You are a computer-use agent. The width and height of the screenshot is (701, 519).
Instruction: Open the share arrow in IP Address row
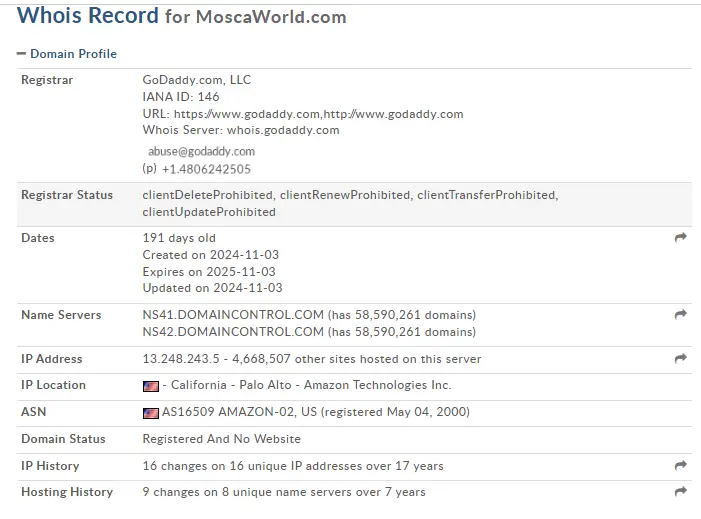point(680,358)
